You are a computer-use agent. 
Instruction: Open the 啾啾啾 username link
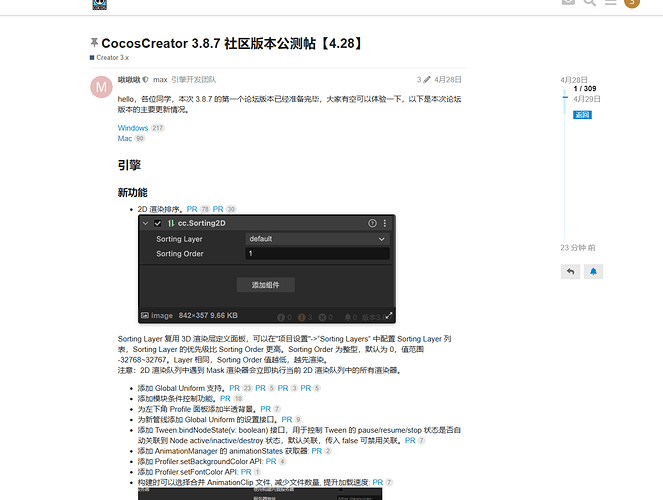[x=129, y=79]
